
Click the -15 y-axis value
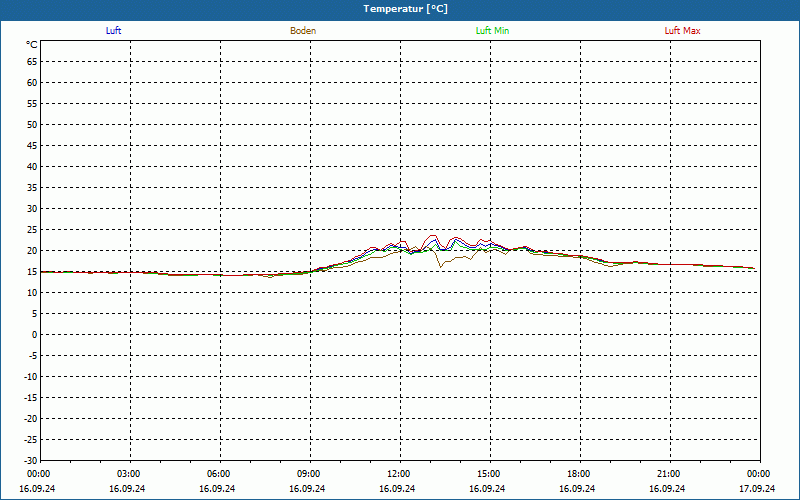tap(31, 397)
